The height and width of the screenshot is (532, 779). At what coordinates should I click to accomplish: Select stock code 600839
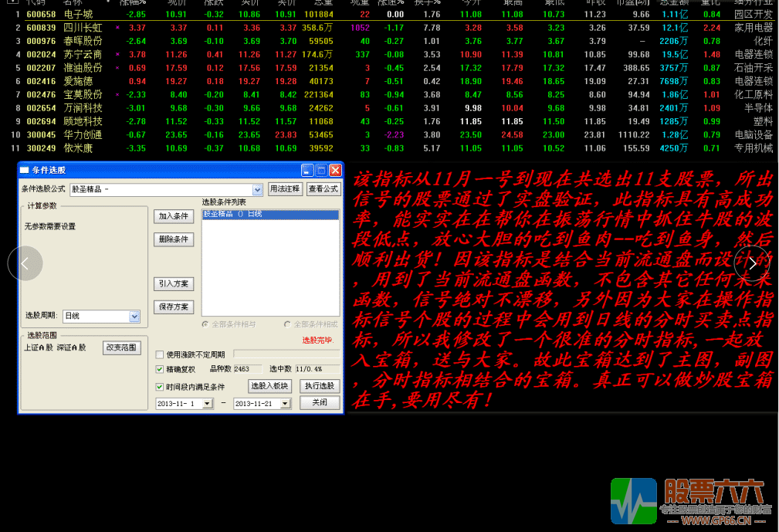[x=41, y=28]
